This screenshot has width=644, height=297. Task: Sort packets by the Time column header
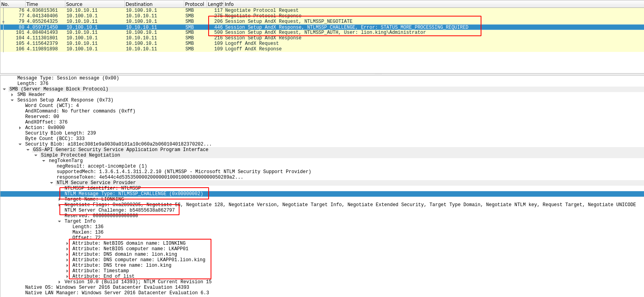click(32, 4)
